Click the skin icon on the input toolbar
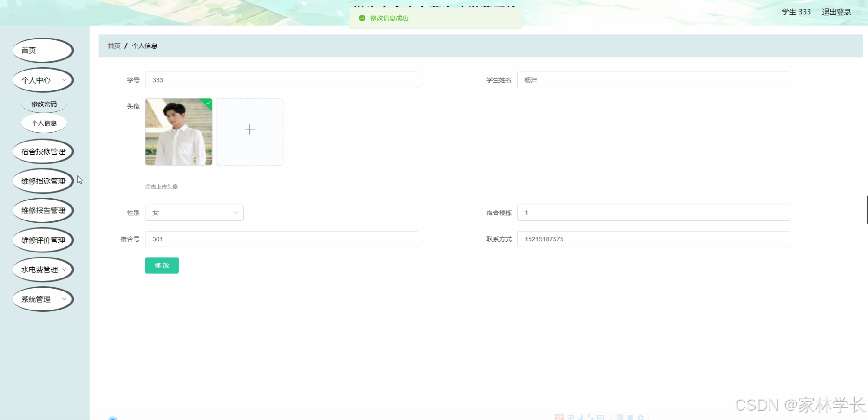 click(x=630, y=417)
